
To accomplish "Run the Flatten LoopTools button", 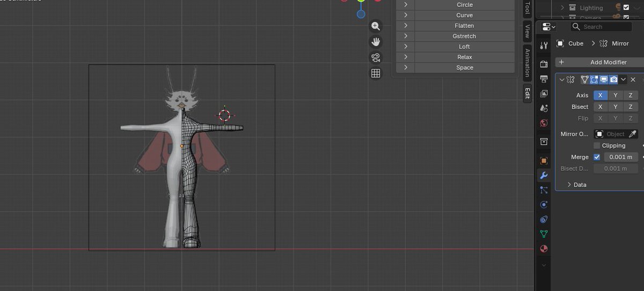I will click(x=465, y=26).
